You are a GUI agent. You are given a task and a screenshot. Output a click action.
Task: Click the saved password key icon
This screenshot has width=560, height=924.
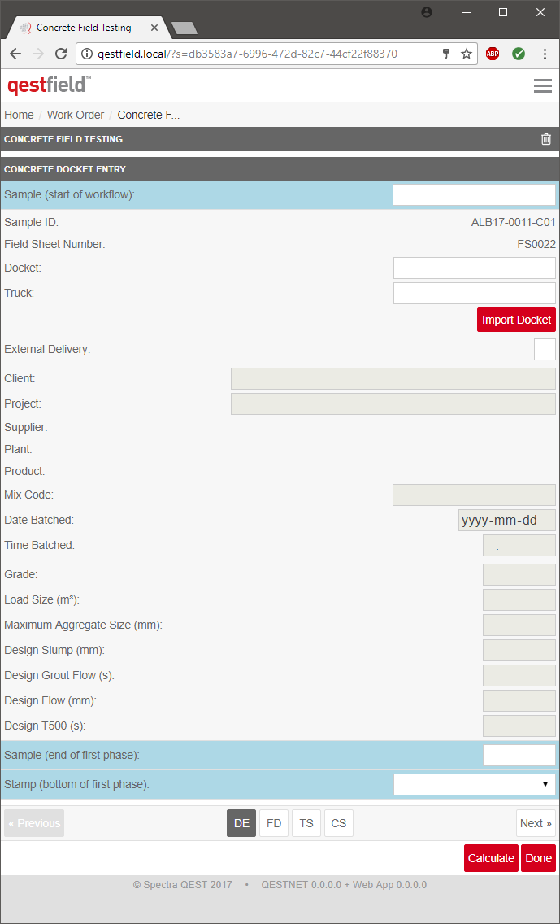(446, 54)
